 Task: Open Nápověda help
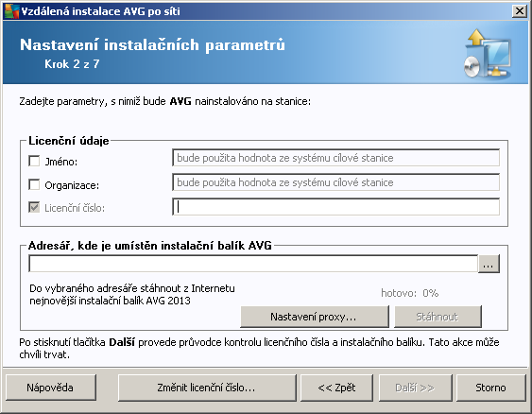(51, 388)
